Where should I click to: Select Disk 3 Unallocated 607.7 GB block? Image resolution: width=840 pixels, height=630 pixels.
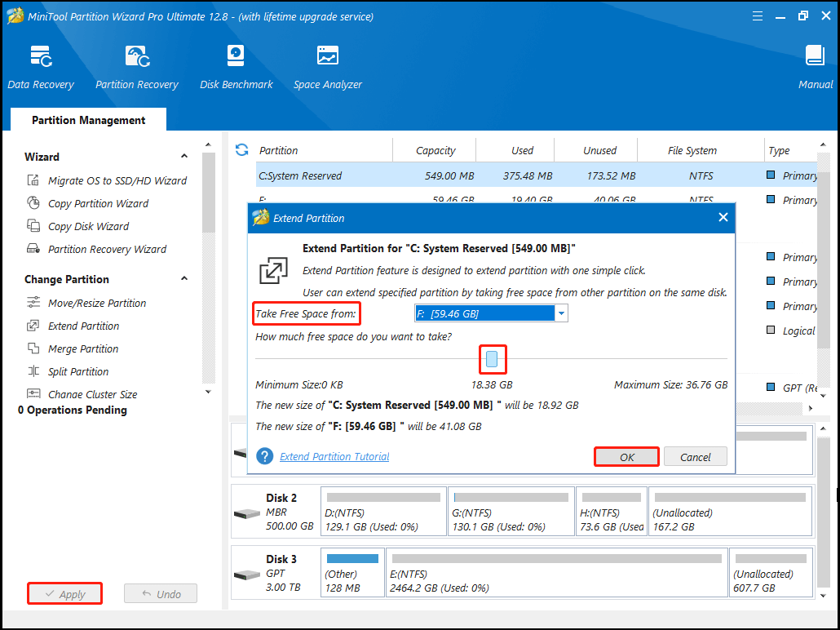pyautogui.click(x=771, y=573)
